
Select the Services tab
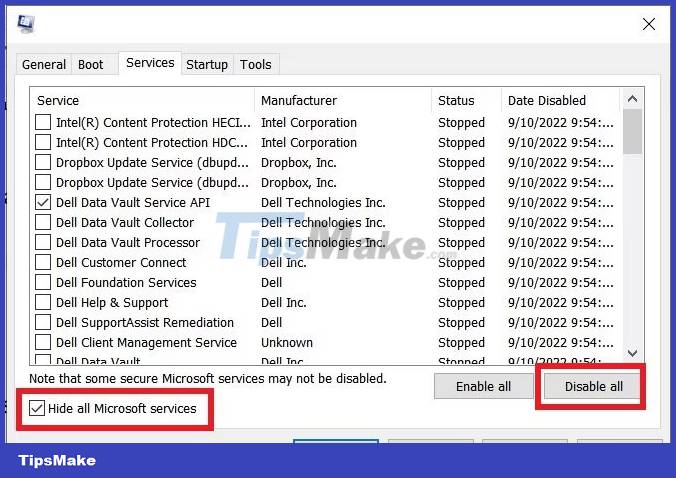pyautogui.click(x=150, y=63)
